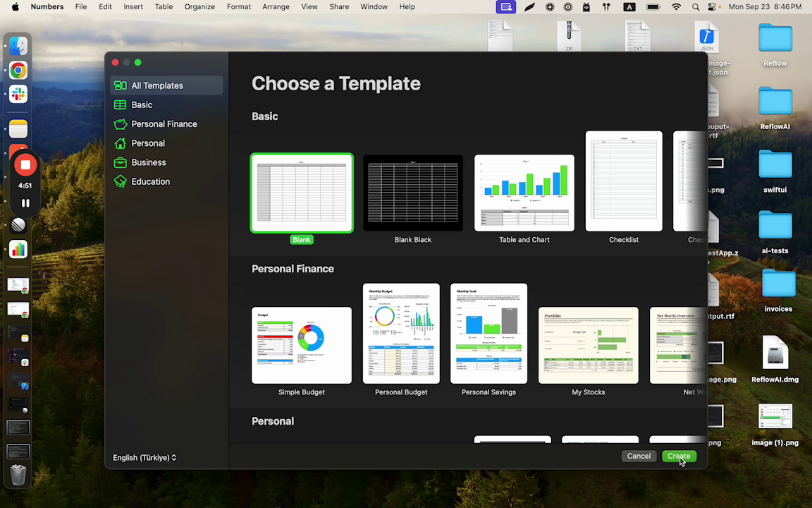Viewport: 812px width, 508px height.
Task: Click the battery status icon
Action: point(653,7)
